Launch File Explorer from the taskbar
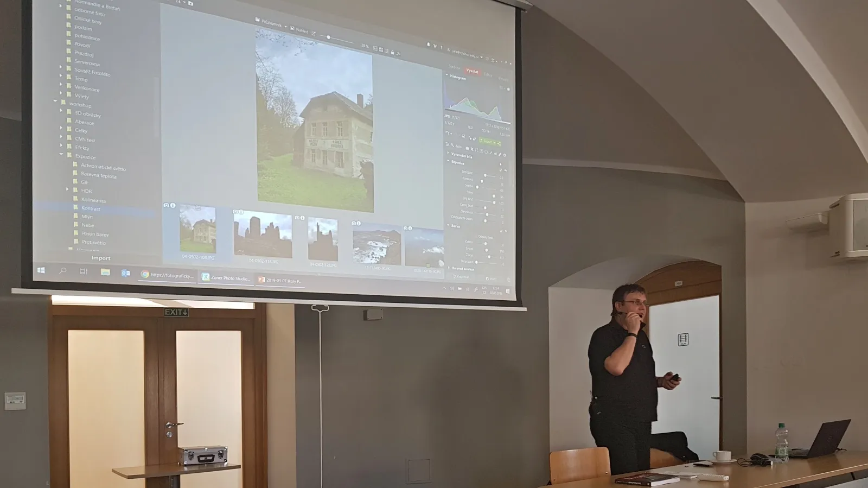Image resolution: width=868 pixels, height=488 pixels. pyautogui.click(x=105, y=272)
